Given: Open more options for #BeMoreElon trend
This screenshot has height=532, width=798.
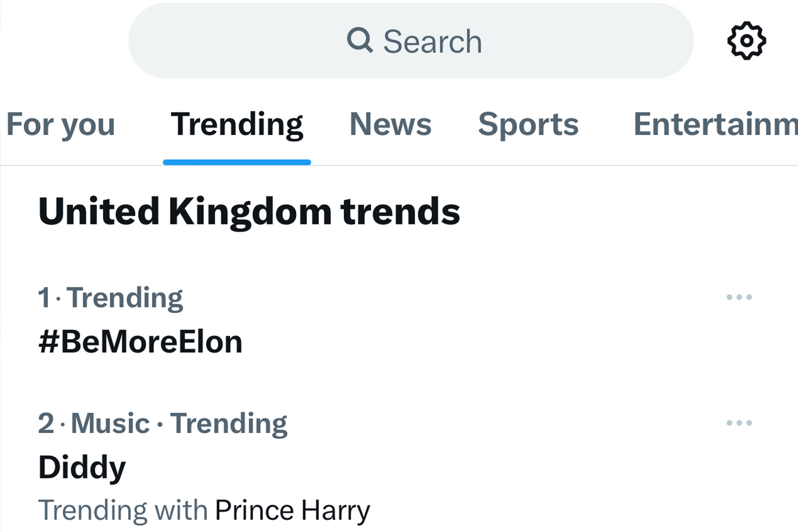Looking at the screenshot, I should click(x=739, y=297).
